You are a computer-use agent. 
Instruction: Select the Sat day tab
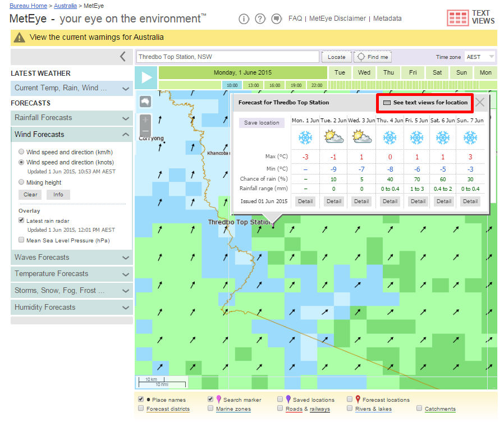[437, 72]
